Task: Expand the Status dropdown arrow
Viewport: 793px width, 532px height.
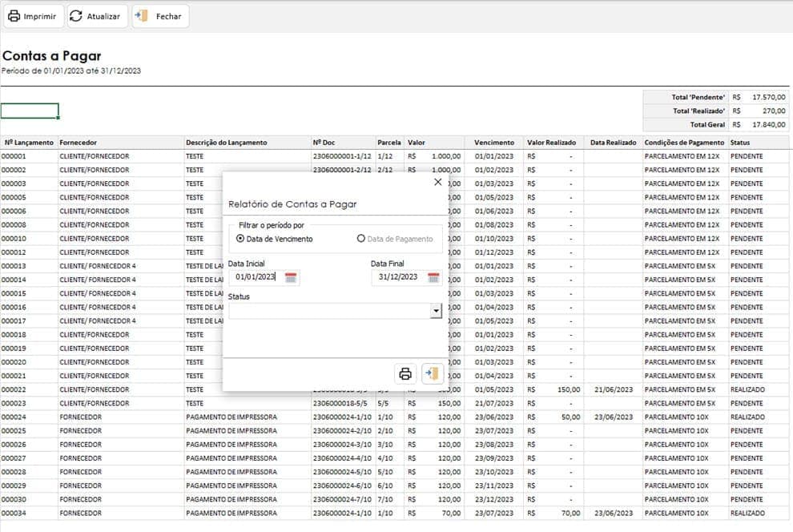Action: click(436, 311)
